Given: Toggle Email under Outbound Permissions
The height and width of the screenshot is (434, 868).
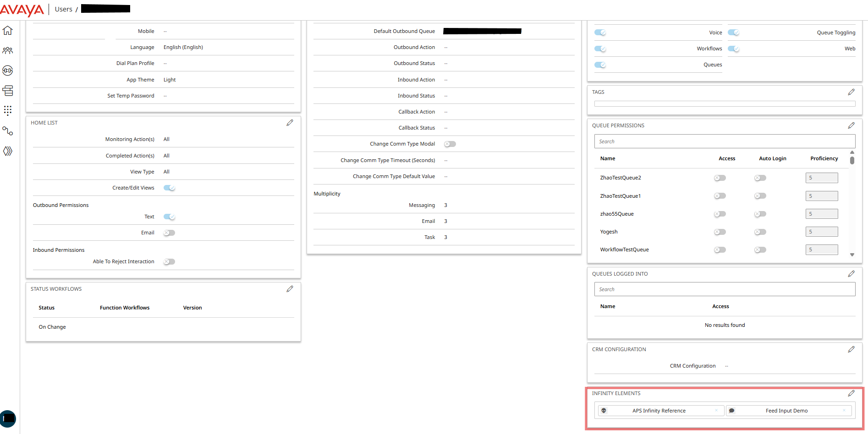Looking at the screenshot, I should (x=169, y=233).
